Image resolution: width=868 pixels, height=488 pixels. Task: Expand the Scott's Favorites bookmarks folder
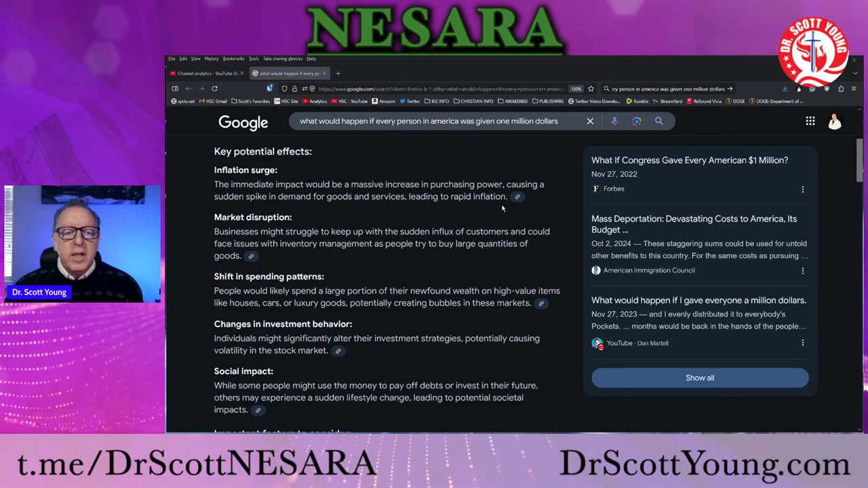251,101
